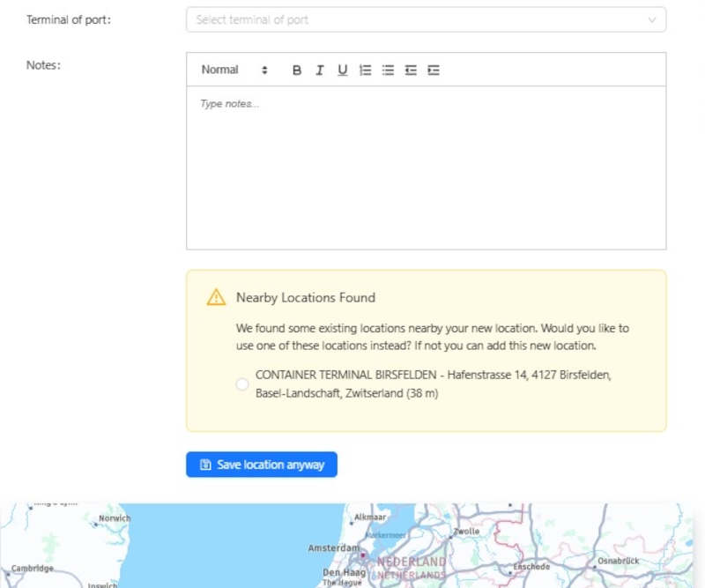Click the Notes field label
The height and width of the screenshot is (588, 705).
click(43, 65)
